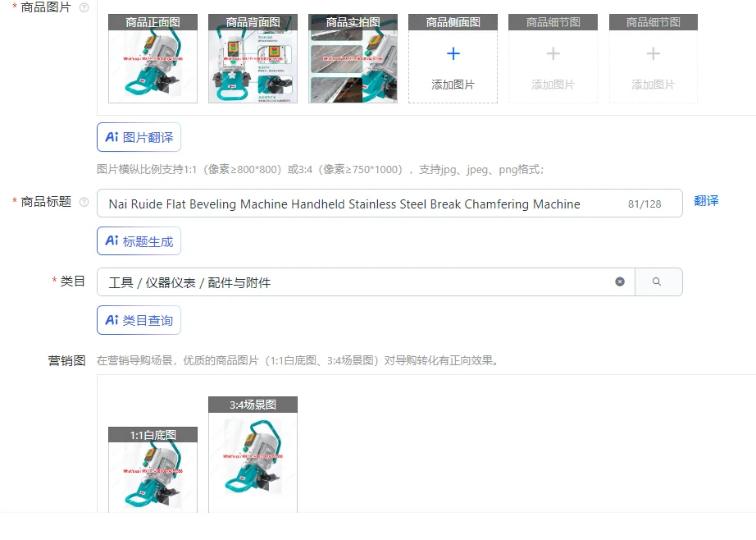This screenshot has height=540, width=756.
Task: Click the plus icon under 商品侧面图
Action: pyautogui.click(x=453, y=53)
